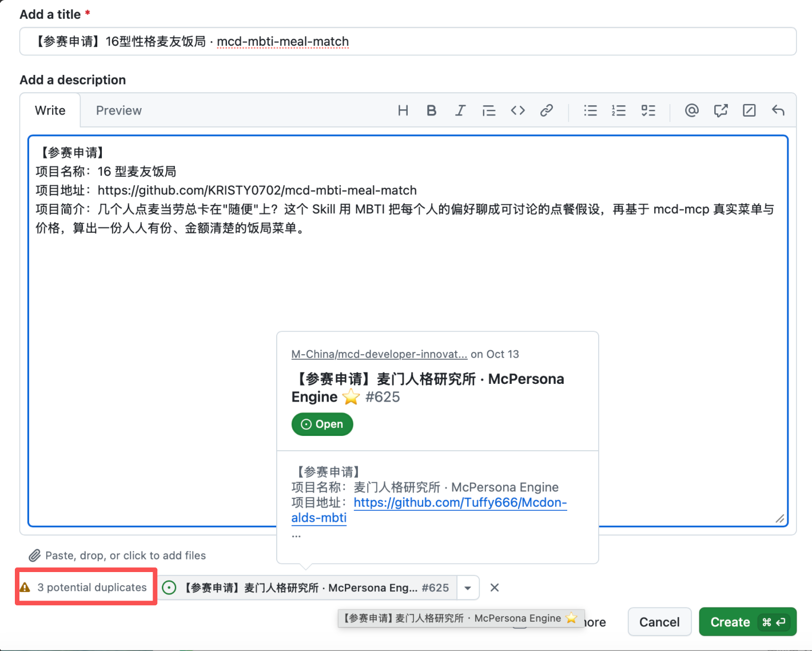Click the paperclip attach files icon
Viewport: 812px width, 651px height.
[35, 555]
